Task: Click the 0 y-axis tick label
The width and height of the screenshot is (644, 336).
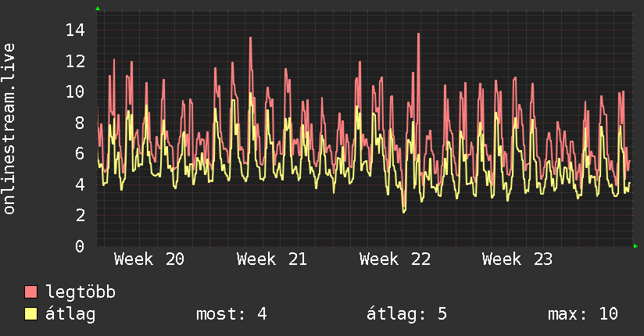Action: pyautogui.click(x=80, y=246)
